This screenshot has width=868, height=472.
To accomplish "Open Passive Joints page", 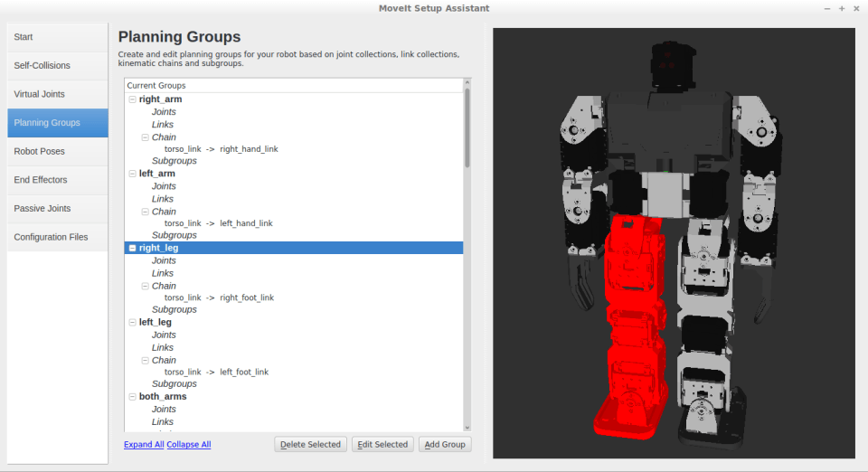I will [58, 209].
